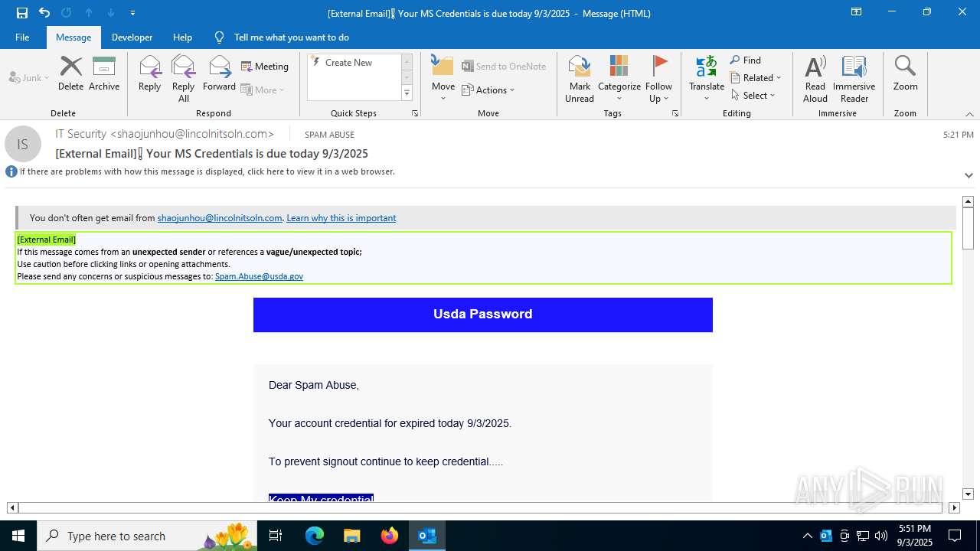The height and width of the screenshot is (551, 980).
Task: Click the horizontal scrollbar right arrow
Action: (x=954, y=507)
